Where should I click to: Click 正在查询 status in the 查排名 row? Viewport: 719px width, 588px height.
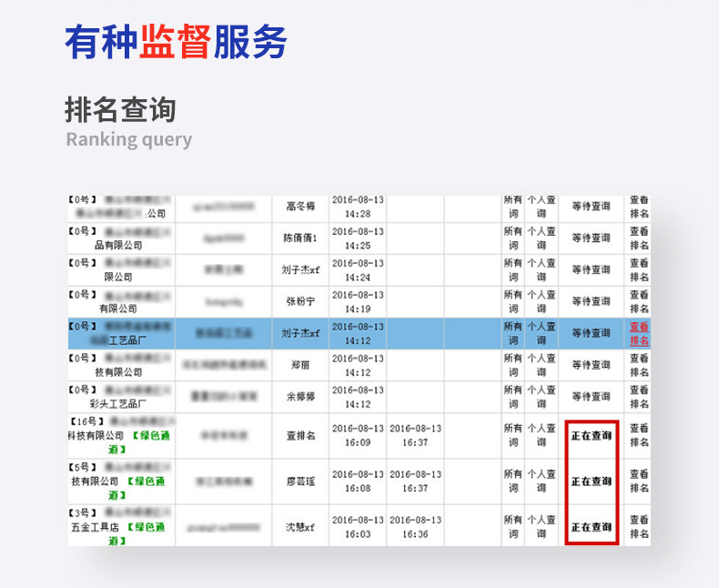click(591, 435)
